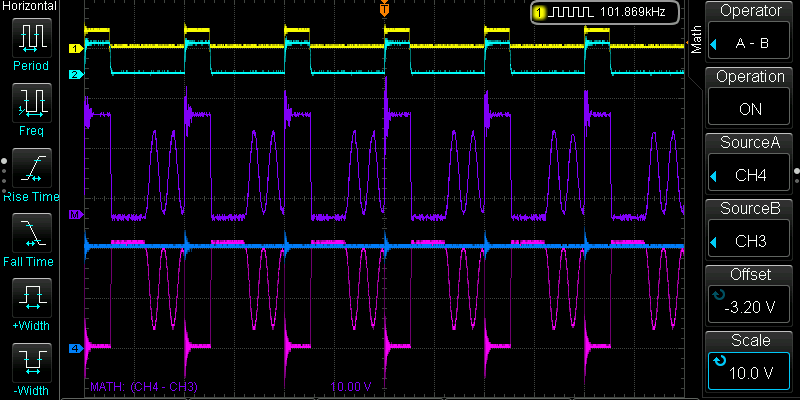This screenshot has width=800, height=400.
Task: Click the 101.869kHz frequency counter
Action: 605,12
